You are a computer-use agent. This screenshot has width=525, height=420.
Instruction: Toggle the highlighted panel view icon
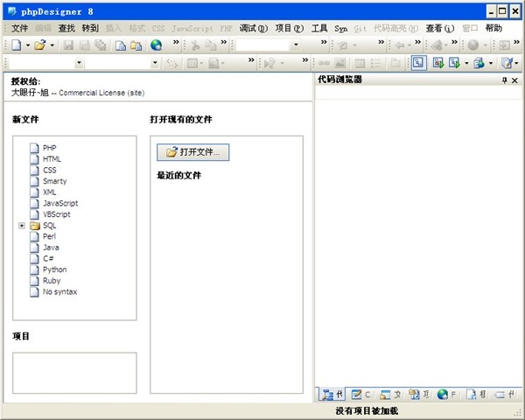tap(418, 63)
